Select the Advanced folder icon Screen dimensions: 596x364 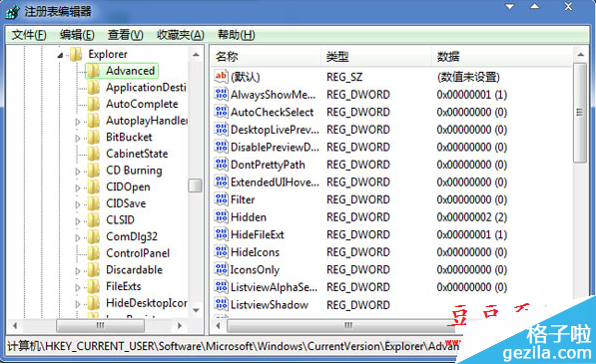[94, 71]
